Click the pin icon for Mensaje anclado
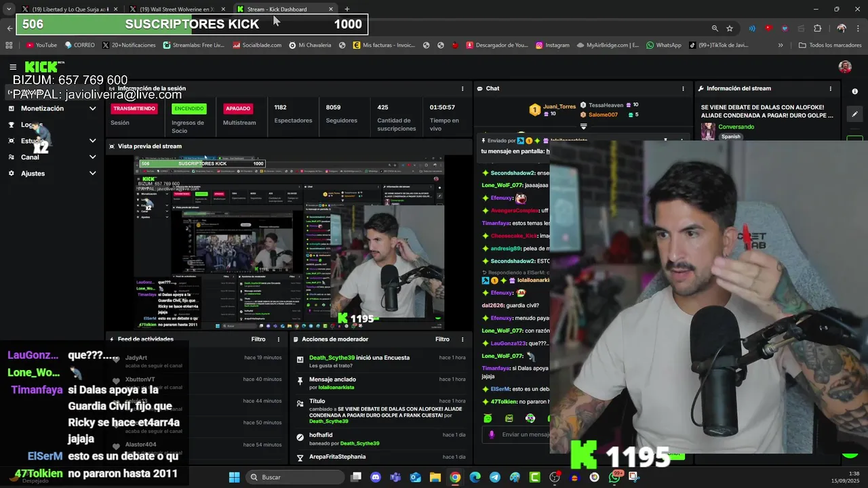 300,382
